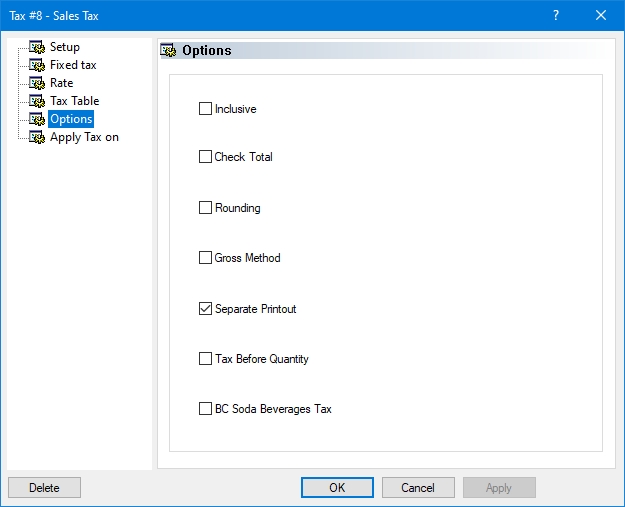Image resolution: width=625 pixels, height=507 pixels.
Task: Tick the Check Total option
Action: 206,157
